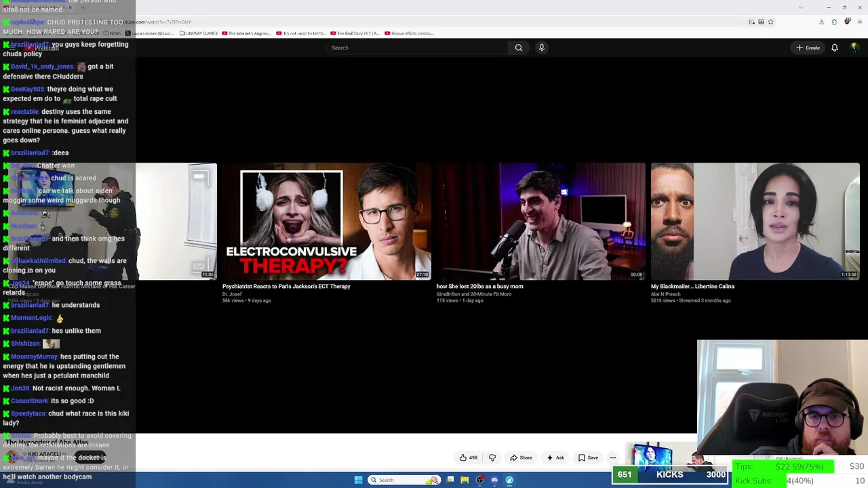
Task: Open the podcast man video thumbnail
Action: click(541, 221)
